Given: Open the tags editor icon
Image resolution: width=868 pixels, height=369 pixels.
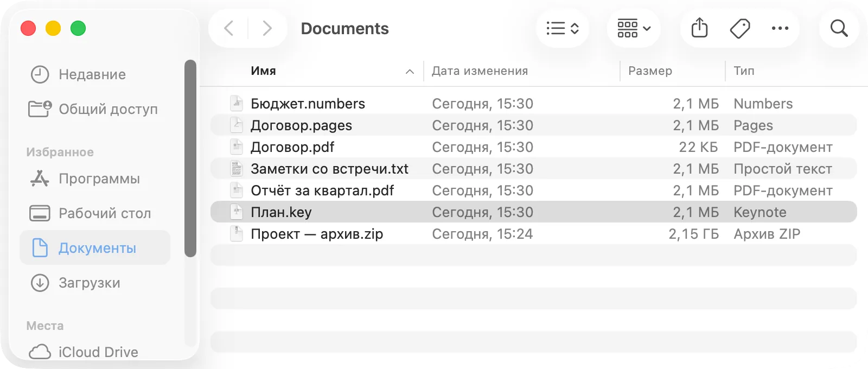Looking at the screenshot, I should click(x=740, y=28).
